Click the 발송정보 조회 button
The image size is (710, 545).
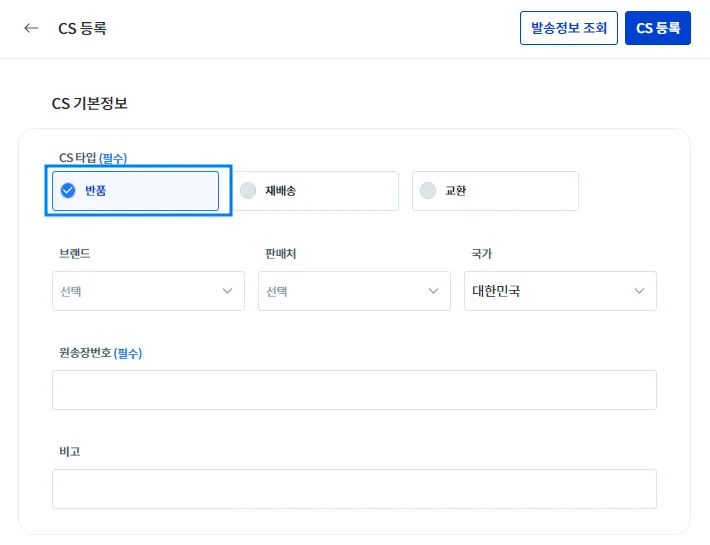click(569, 28)
